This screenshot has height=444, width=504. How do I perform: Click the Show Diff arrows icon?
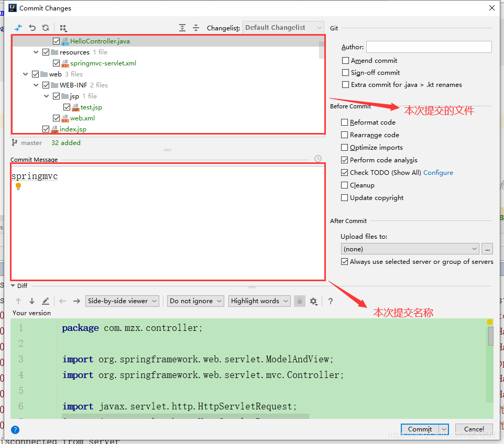click(x=18, y=28)
